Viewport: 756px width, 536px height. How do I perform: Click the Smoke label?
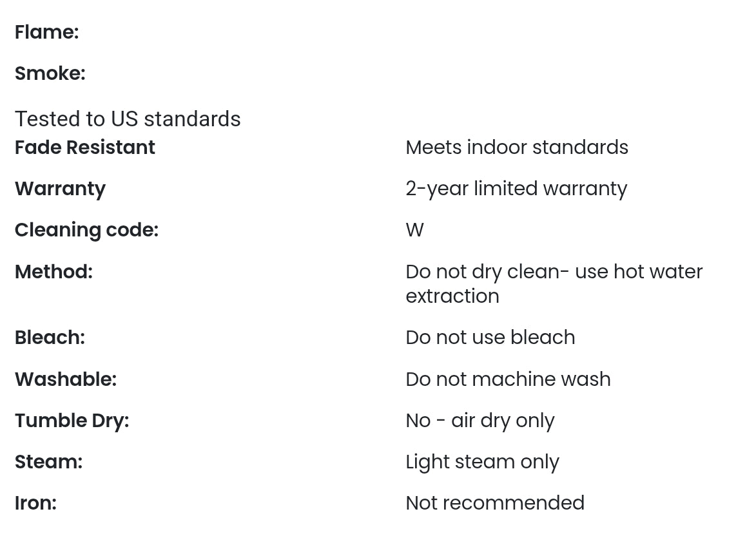[50, 73]
